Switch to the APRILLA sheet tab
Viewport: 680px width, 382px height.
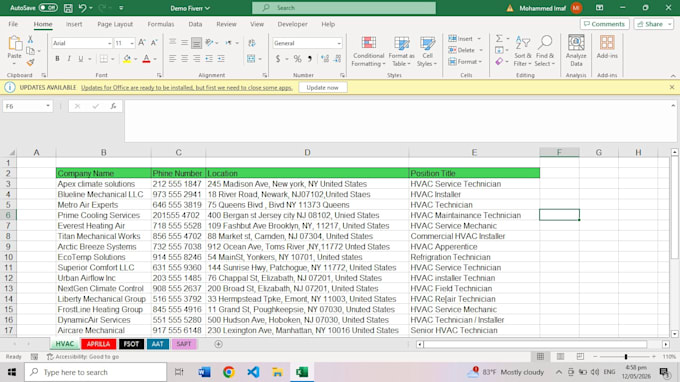98,344
